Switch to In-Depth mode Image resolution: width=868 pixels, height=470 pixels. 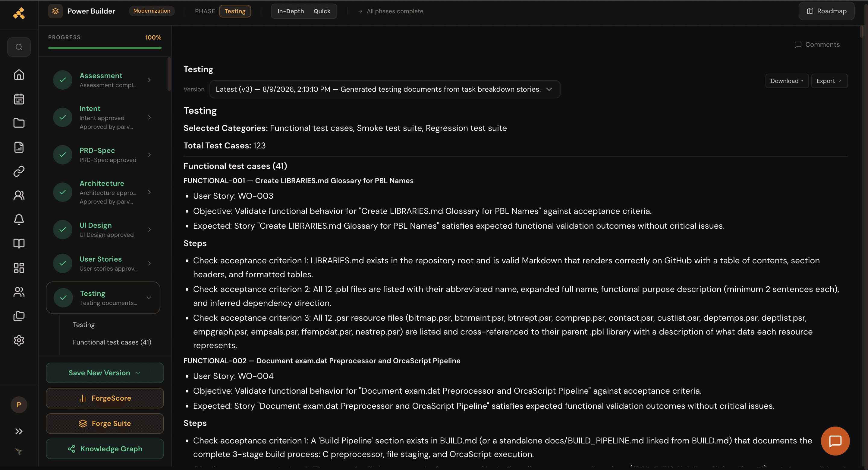[x=291, y=11]
